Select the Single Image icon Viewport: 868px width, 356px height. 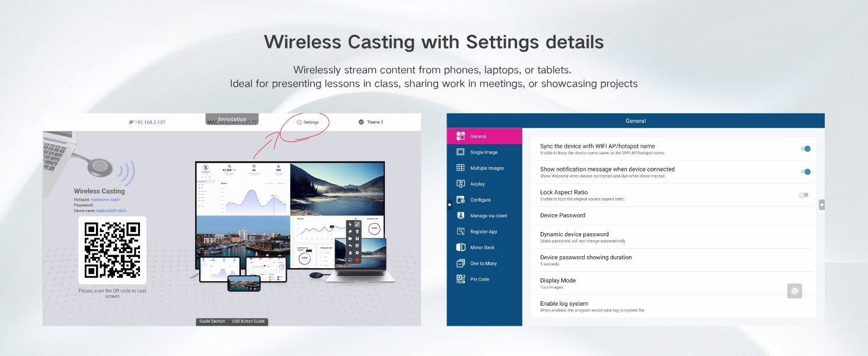(x=461, y=152)
